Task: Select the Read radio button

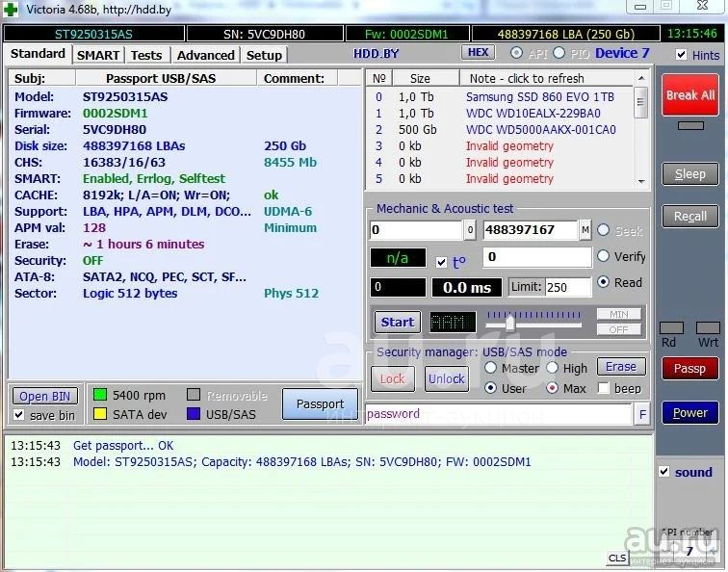Action: [603, 282]
